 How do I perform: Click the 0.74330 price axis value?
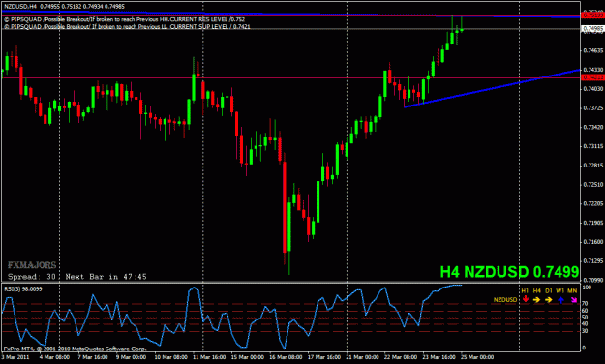tap(593, 70)
